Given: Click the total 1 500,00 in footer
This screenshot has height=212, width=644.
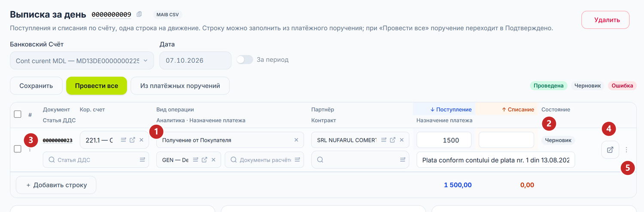Looking at the screenshot, I should 458,185.
